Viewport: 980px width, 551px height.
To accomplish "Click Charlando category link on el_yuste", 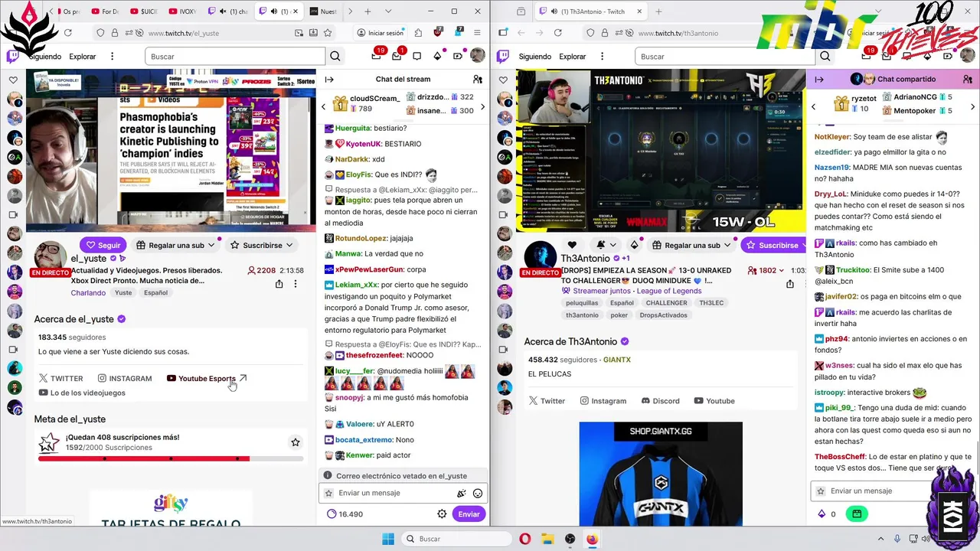I will [88, 292].
